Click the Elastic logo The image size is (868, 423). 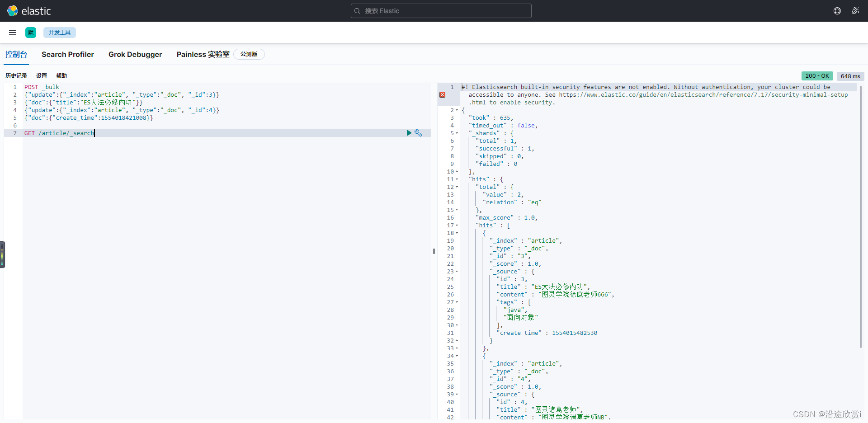coord(29,11)
